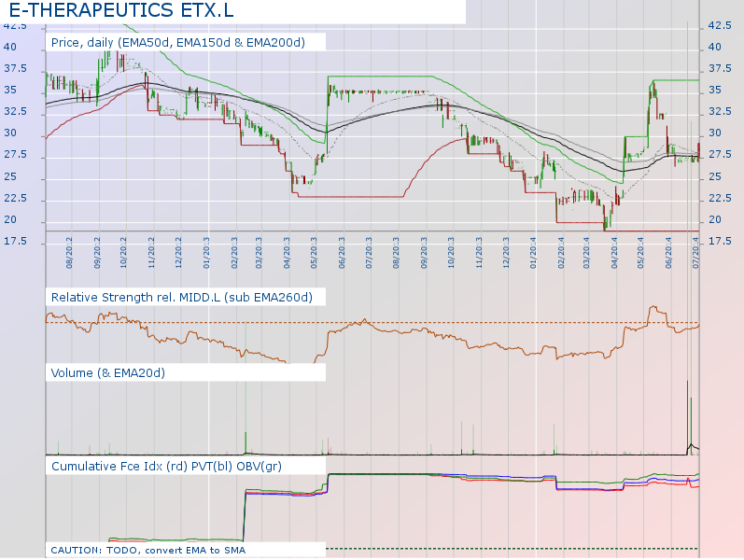744x560 pixels.
Task: Click the 30 value on left price axis
Action: click(x=10, y=133)
